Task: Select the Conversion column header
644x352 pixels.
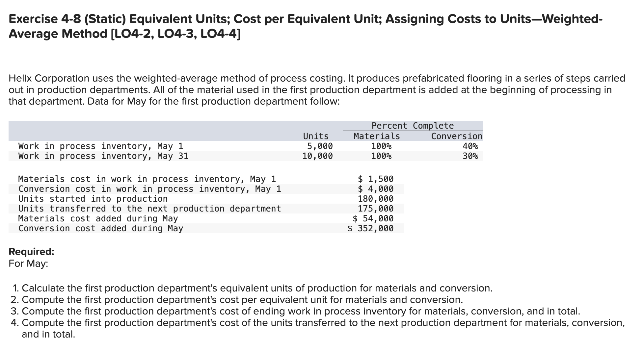Action: (456, 136)
